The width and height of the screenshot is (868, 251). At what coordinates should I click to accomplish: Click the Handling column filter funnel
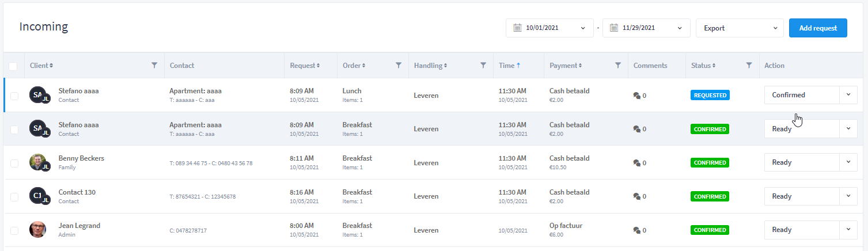[x=483, y=66]
